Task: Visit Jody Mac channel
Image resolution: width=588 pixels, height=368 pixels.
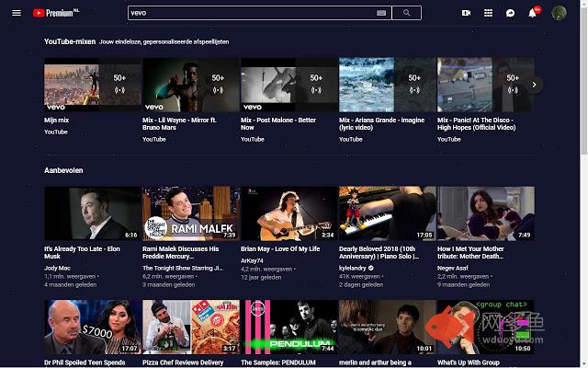Action: pyautogui.click(x=57, y=268)
